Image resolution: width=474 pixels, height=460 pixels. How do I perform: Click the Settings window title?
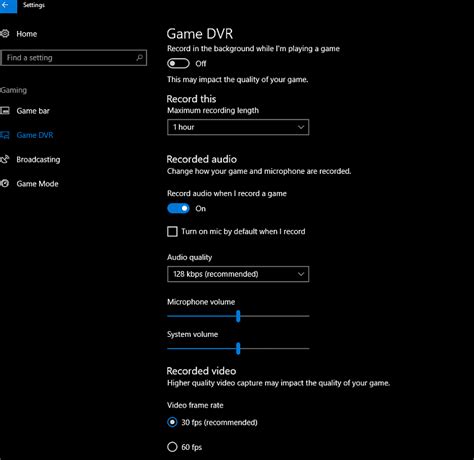click(x=34, y=5)
